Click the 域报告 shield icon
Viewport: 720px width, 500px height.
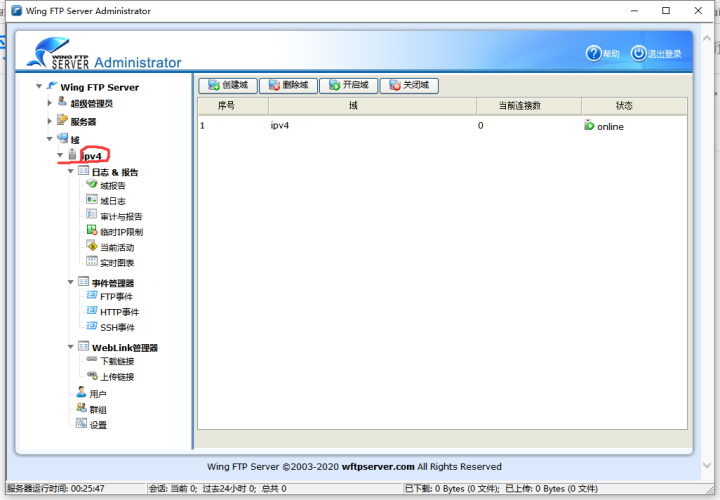click(92, 184)
